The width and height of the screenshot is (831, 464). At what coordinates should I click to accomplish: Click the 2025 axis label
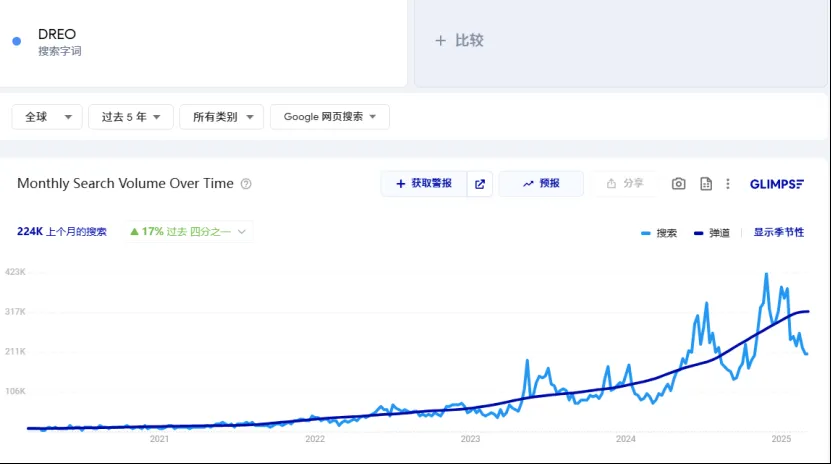(x=781, y=439)
